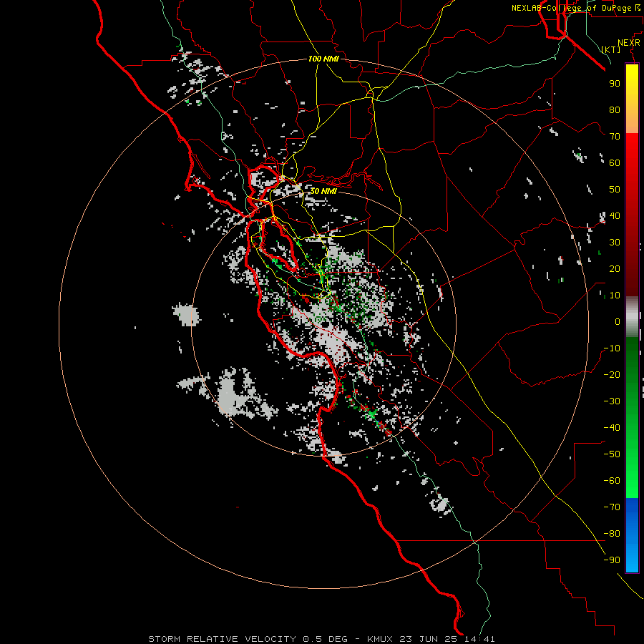Screen dimensions: 644x644
Task: Click the -40 scale value
Action: 612,428
